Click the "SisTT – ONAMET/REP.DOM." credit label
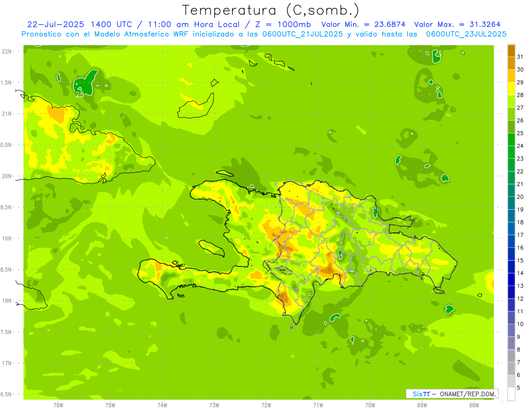 pyautogui.click(x=452, y=394)
